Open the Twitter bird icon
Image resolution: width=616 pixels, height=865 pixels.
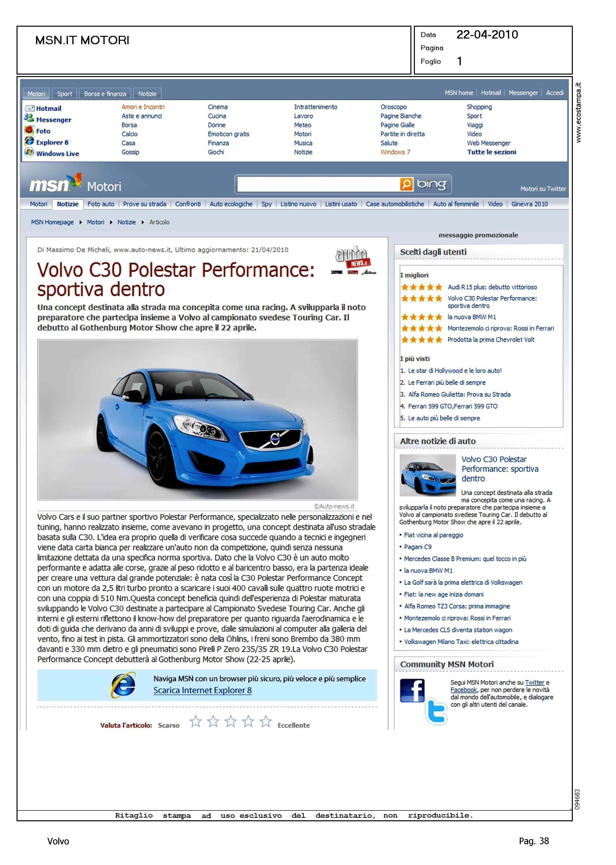coord(436,711)
